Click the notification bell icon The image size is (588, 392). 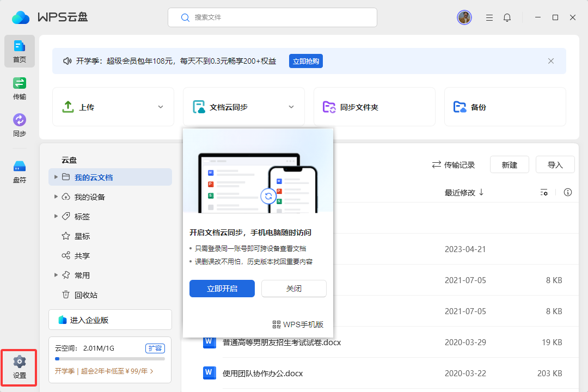coord(507,17)
